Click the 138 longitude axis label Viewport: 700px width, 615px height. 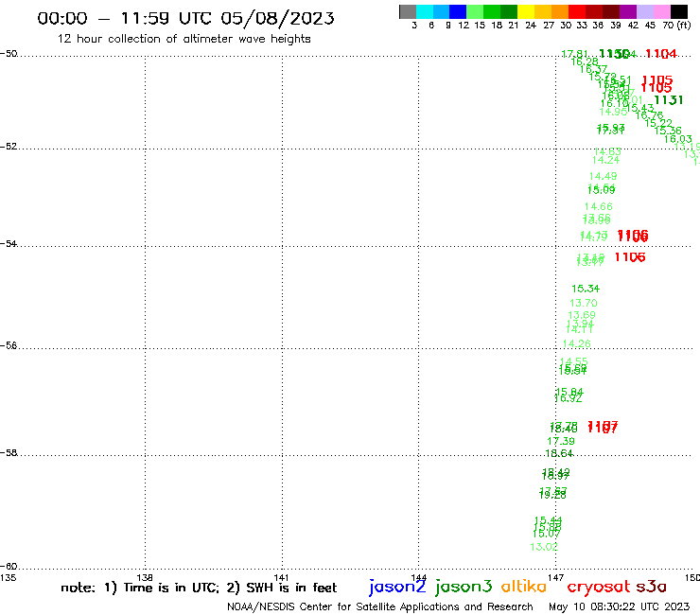click(x=145, y=577)
